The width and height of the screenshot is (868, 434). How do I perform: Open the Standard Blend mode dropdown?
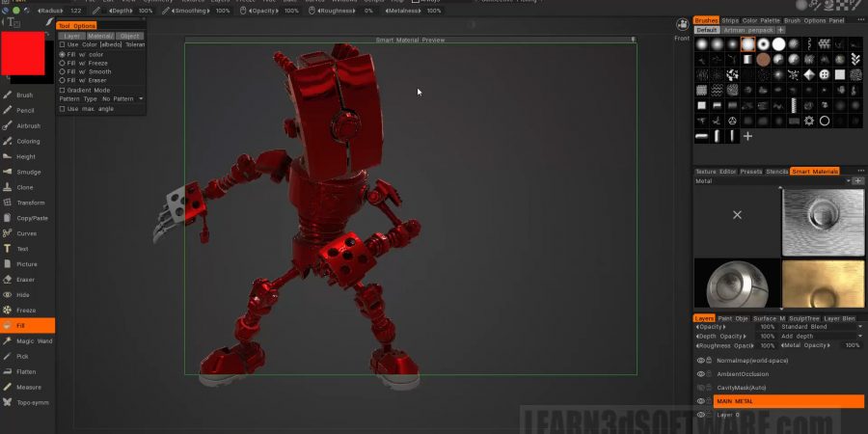[822, 327]
